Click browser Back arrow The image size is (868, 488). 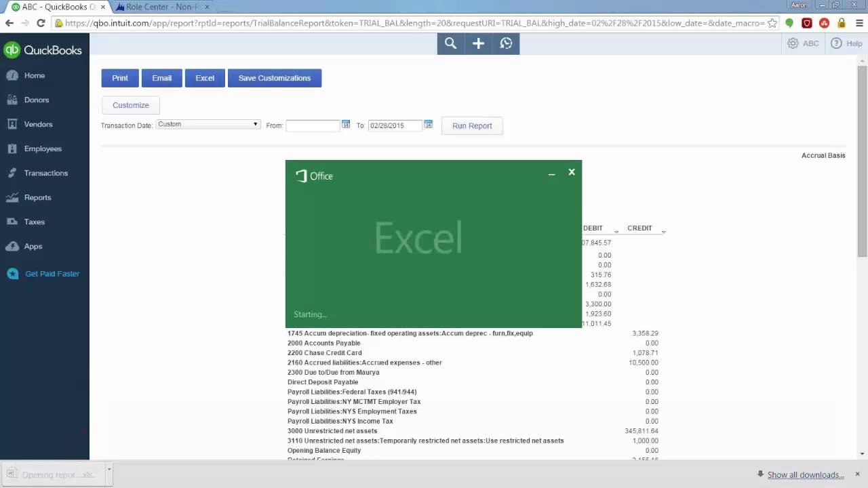click(x=9, y=23)
